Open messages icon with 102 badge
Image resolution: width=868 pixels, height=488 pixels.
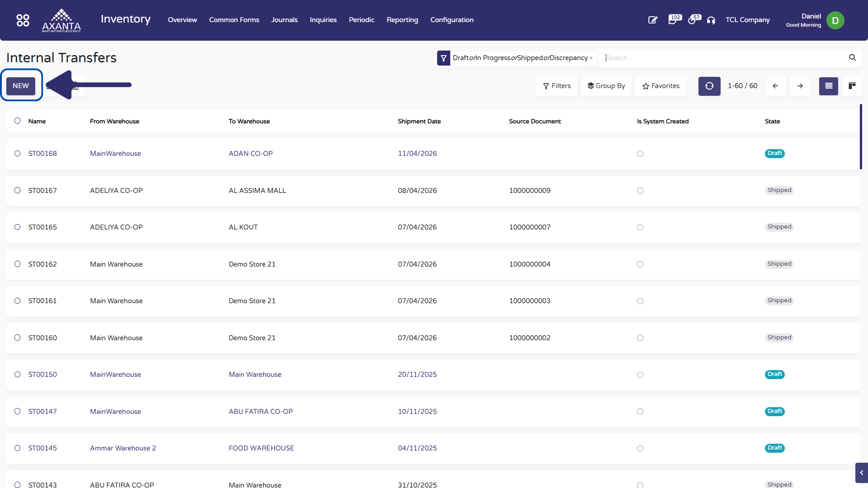[673, 20]
